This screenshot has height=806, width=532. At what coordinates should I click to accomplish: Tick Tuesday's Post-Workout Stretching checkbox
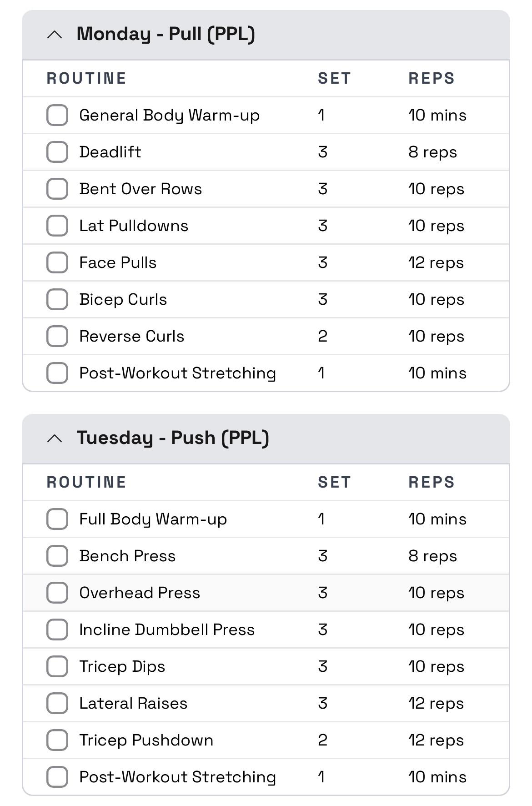pos(57,777)
